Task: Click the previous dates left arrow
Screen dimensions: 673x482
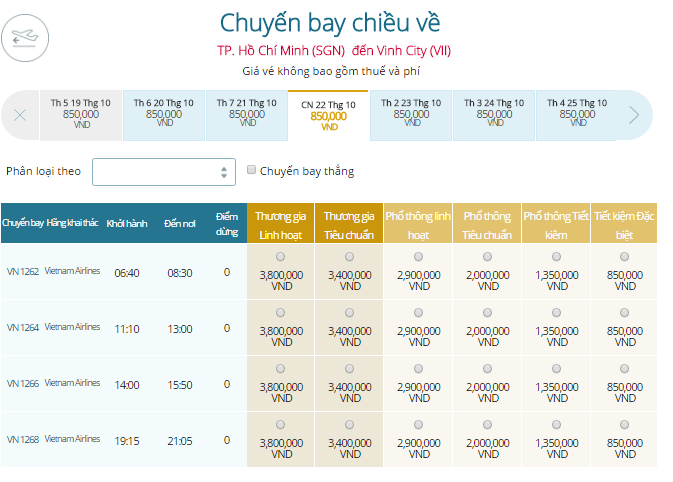Action: coord(21,115)
